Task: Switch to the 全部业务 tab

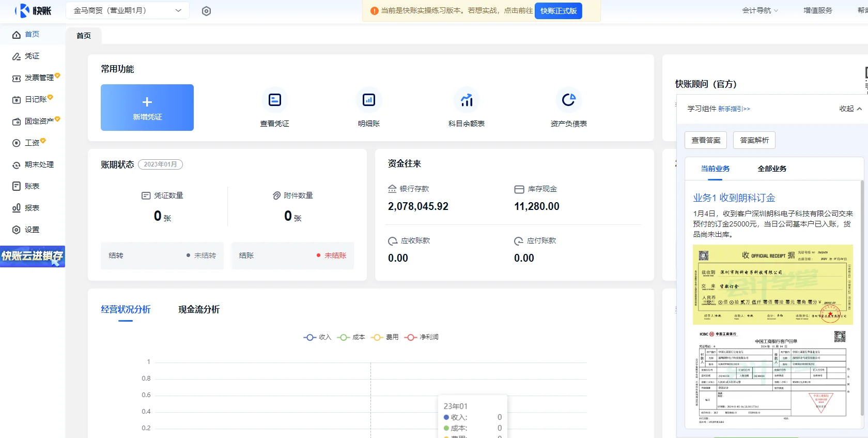Action: point(772,169)
